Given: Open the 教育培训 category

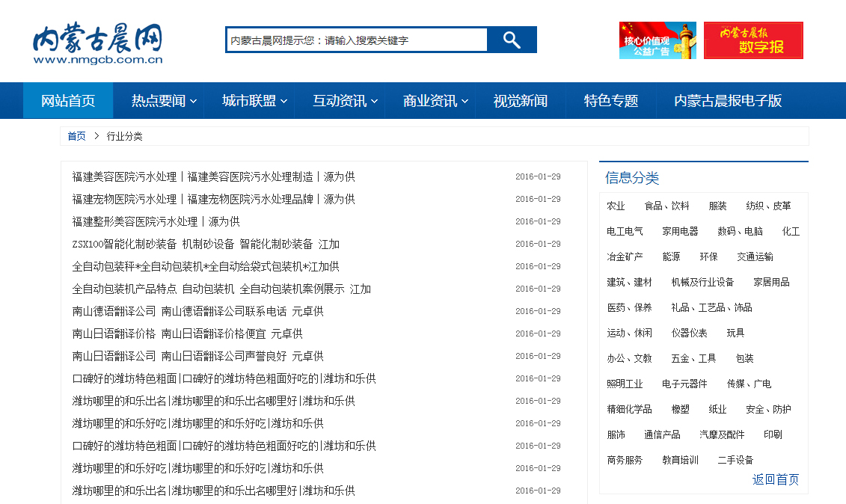Looking at the screenshot, I should coord(680,460).
